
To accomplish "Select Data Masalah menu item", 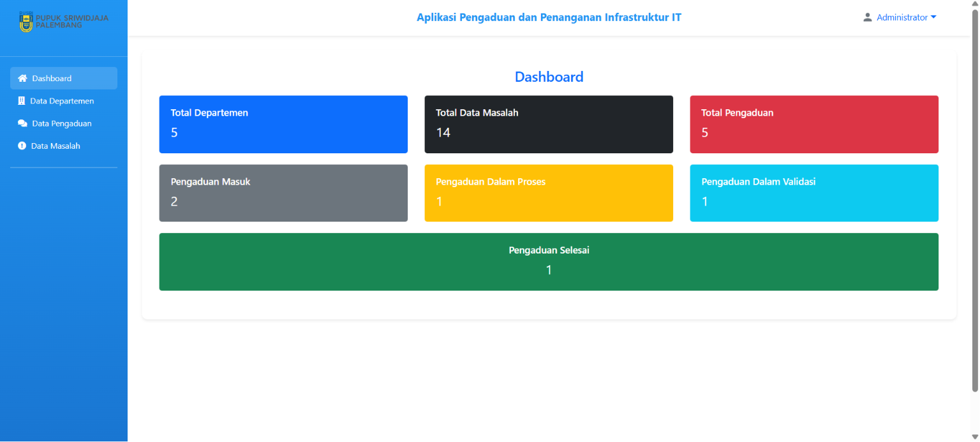I will tap(64, 146).
